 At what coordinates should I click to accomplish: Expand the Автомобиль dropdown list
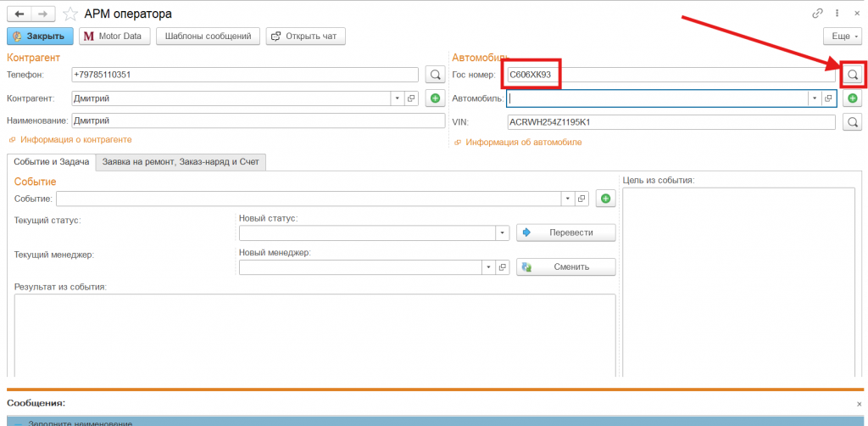[x=815, y=98]
